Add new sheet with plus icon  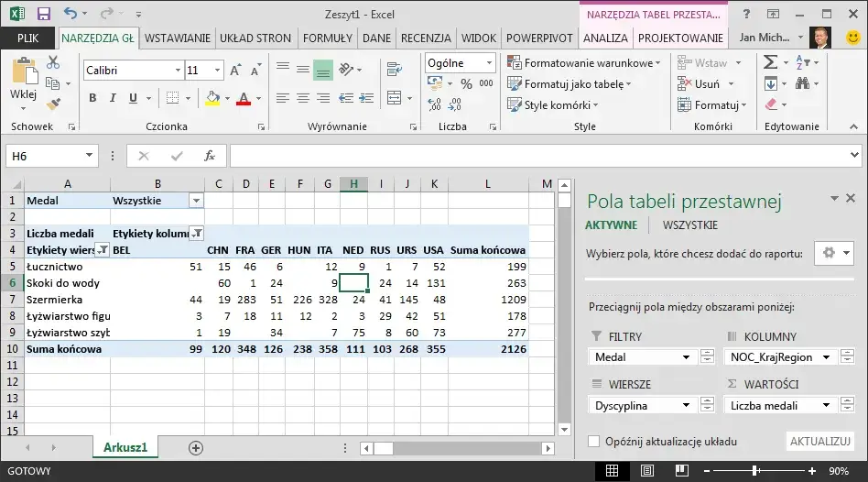(x=195, y=447)
